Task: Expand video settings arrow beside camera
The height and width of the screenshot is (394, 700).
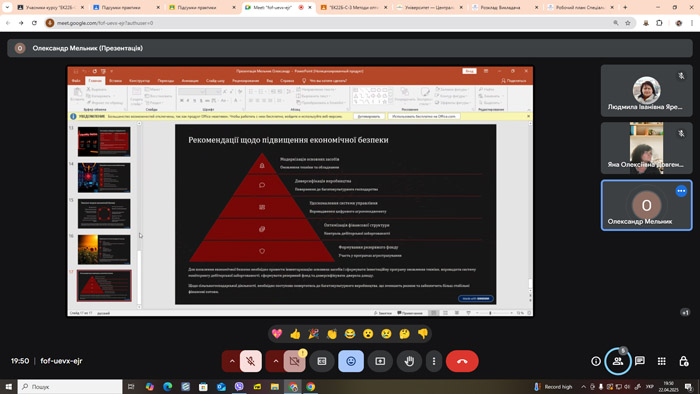Action: pyautogui.click(x=275, y=361)
